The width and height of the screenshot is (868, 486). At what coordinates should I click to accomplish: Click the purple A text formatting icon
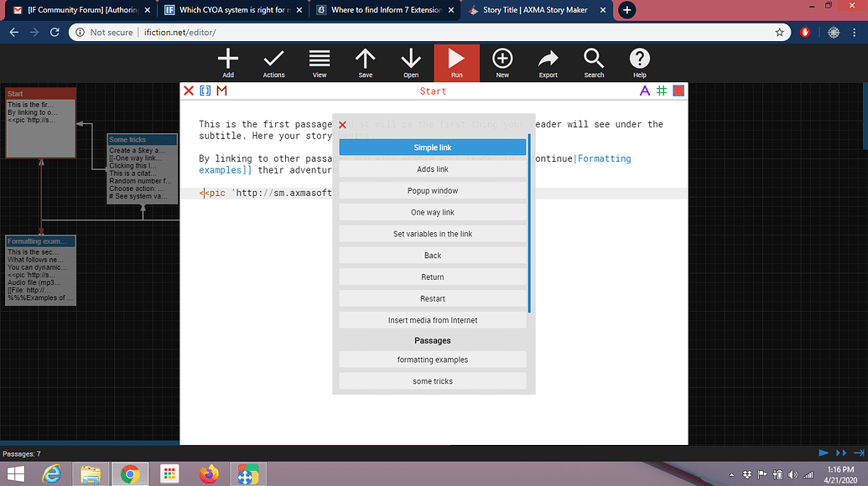coord(644,90)
